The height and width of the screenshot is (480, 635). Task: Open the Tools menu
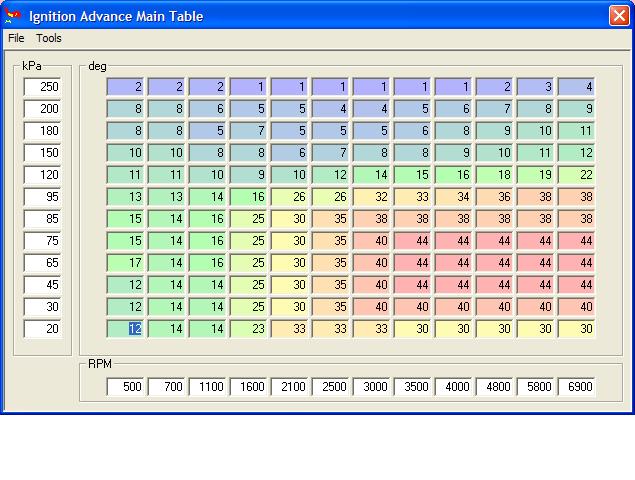click(49, 38)
